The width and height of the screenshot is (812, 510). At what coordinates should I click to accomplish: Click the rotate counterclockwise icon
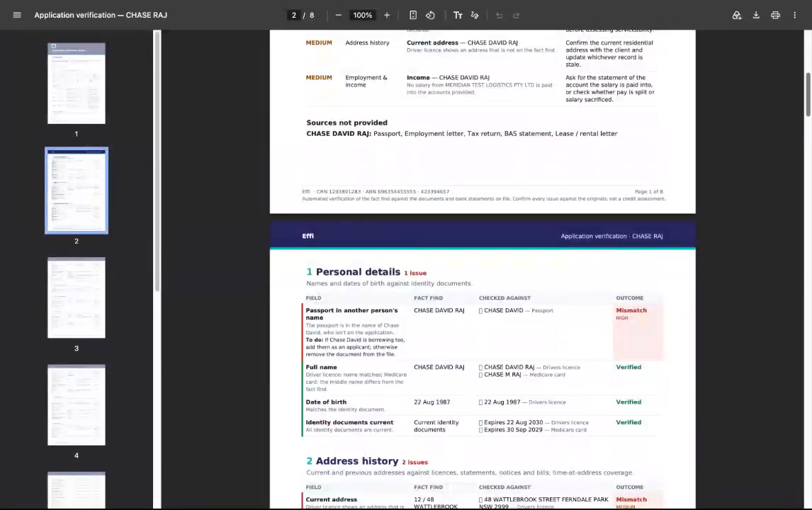click(430, 15)
